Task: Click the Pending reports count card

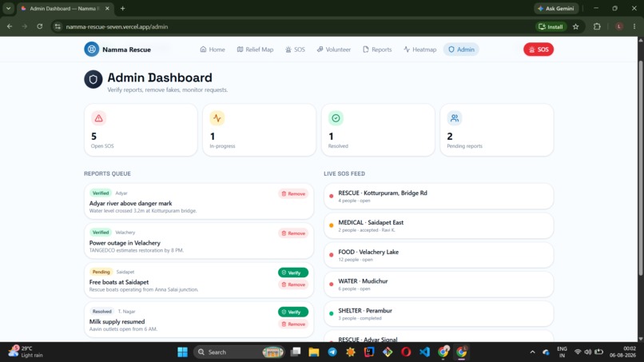Action: point(496,129)
